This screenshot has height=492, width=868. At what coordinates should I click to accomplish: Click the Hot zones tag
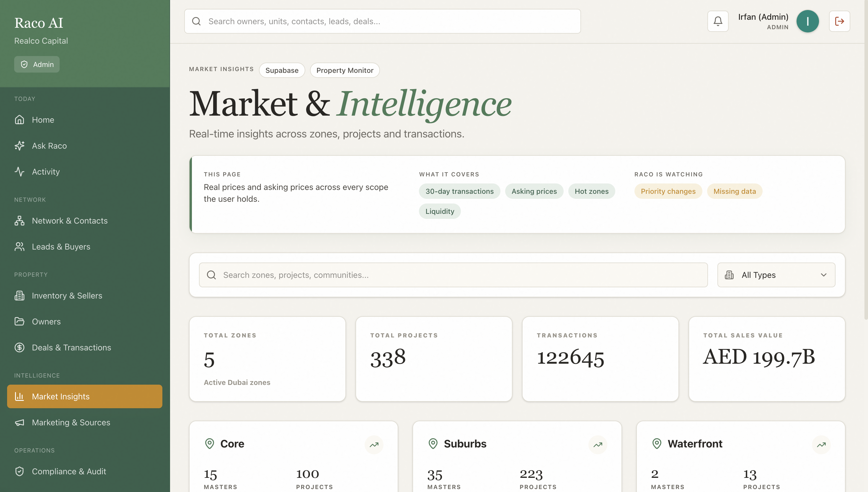[x=592, y=191]
